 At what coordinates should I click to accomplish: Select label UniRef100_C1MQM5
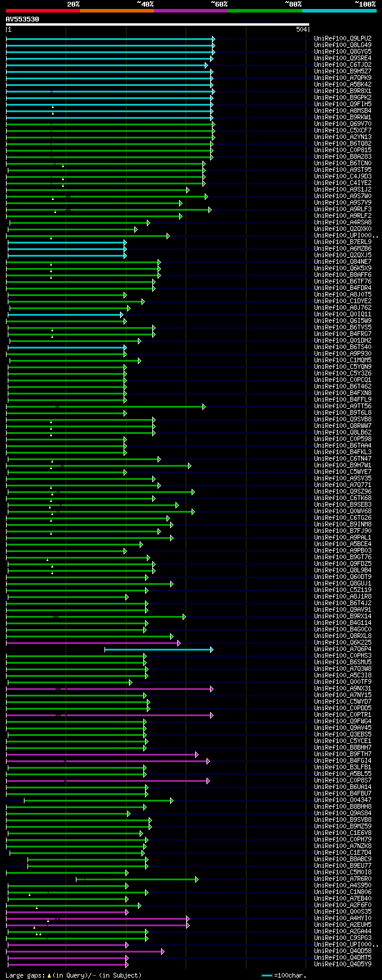[x=343, y=360]
